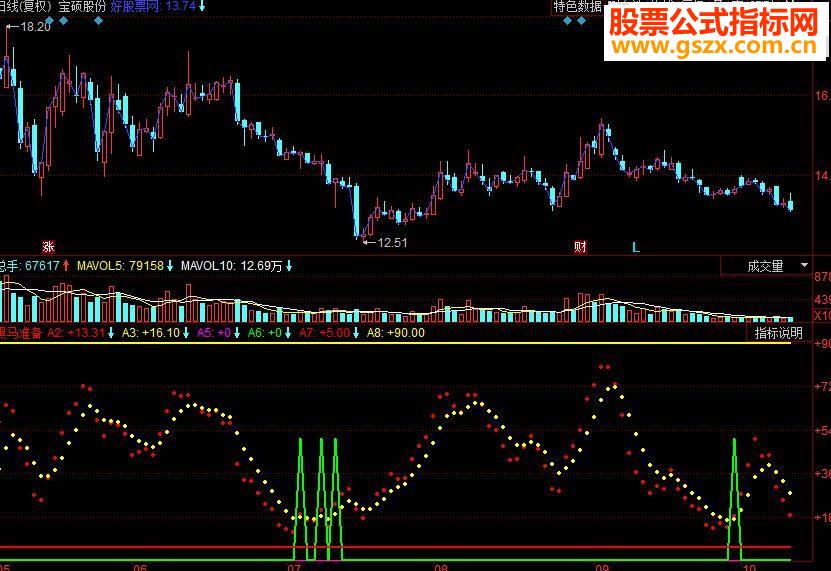
Task: Click the 06 month label on date axis
Action: point(140,567)
